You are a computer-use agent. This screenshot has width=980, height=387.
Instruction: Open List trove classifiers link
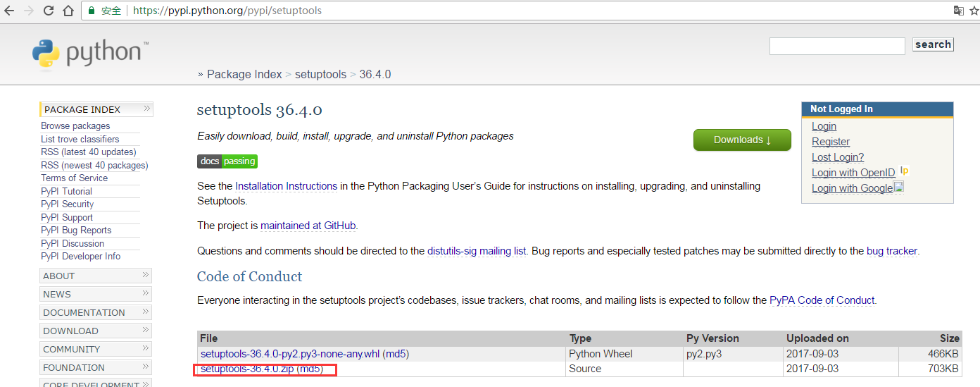[x=80, y=139]
